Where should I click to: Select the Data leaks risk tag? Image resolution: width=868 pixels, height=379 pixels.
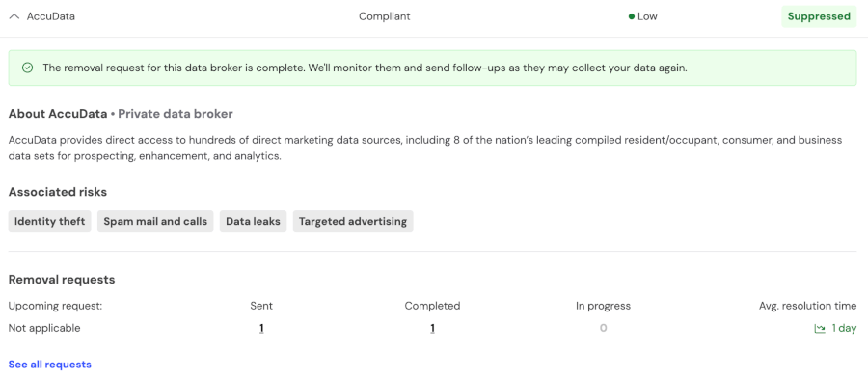pyautogui.click(x=253, y=221)
